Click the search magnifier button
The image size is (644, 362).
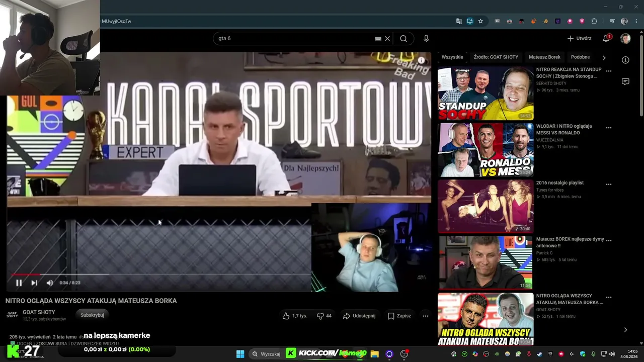tap(404, 38)
